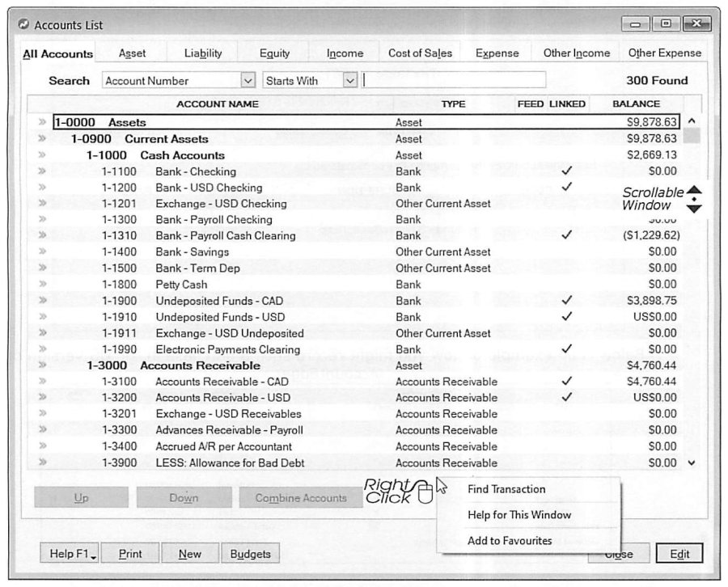
Task: Open detail arrow for Bank - Checking
Action: pos(42,171)
